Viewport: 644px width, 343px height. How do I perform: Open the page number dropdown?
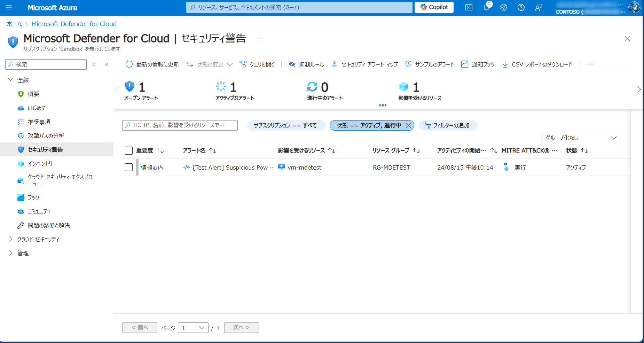tap(193, 328)
